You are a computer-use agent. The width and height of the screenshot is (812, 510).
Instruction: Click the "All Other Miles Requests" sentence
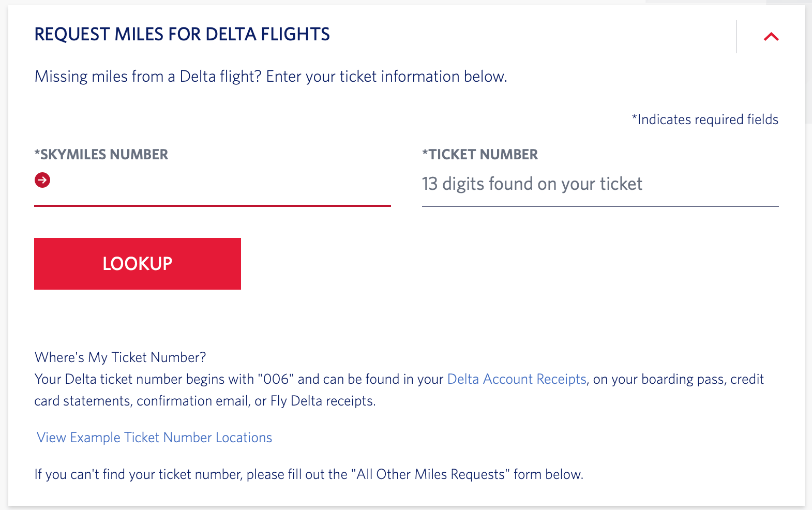coord(308,474)
